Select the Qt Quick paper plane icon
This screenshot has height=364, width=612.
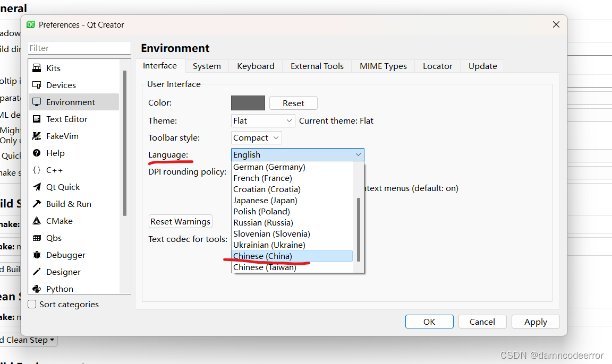[37, 187]
